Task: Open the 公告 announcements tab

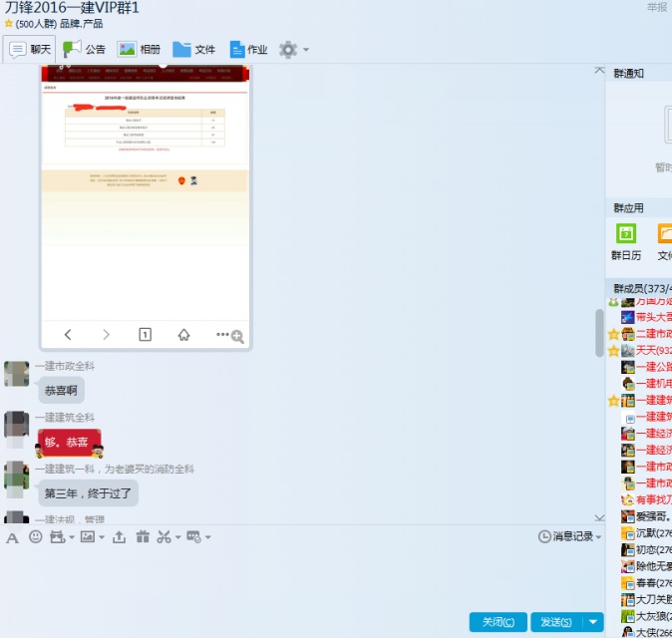Action: click(84, 50)
